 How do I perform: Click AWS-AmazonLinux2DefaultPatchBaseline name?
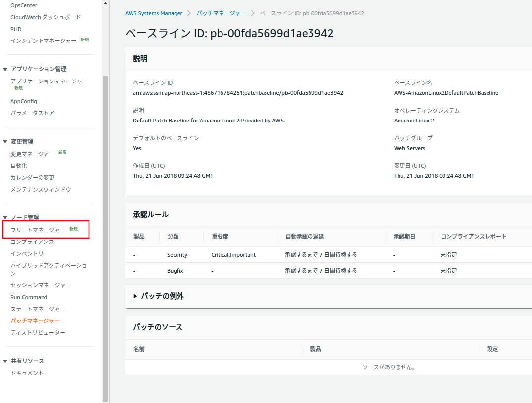click(x=446, y=93)
